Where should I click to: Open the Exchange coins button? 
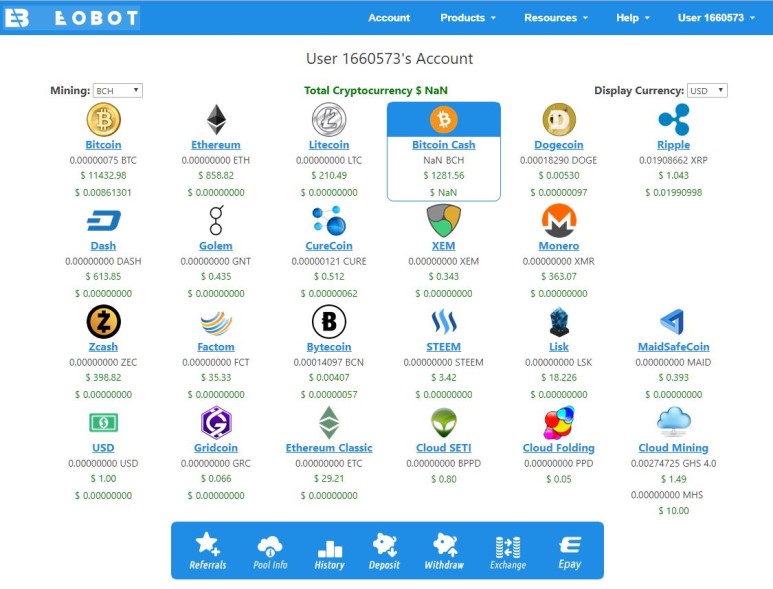pos(508,553)
